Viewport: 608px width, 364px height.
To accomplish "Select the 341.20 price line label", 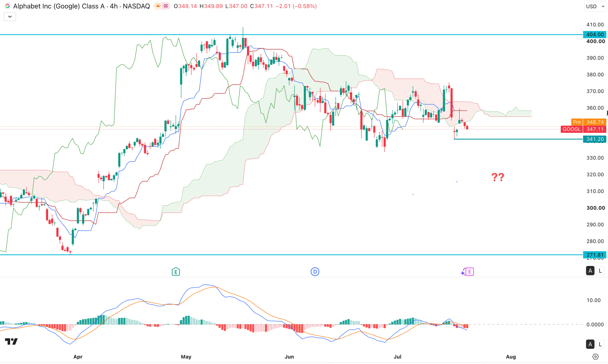I will 595,139.
